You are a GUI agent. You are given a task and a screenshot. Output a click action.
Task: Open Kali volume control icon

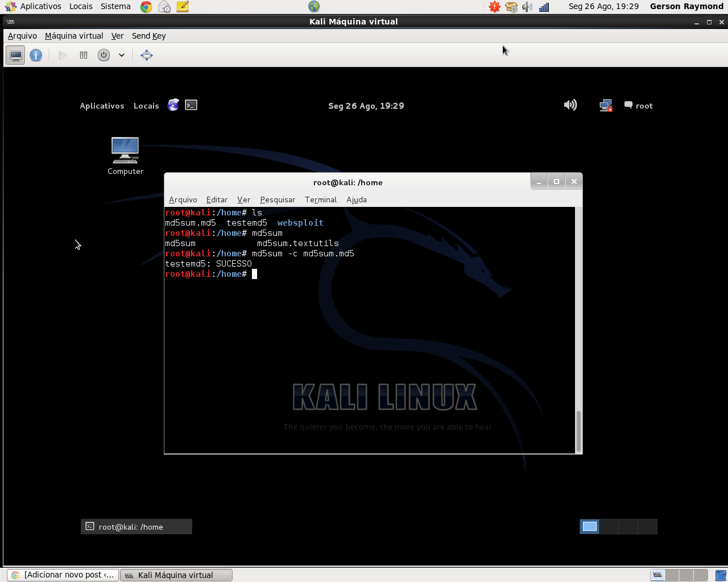(x=570, y=105)
